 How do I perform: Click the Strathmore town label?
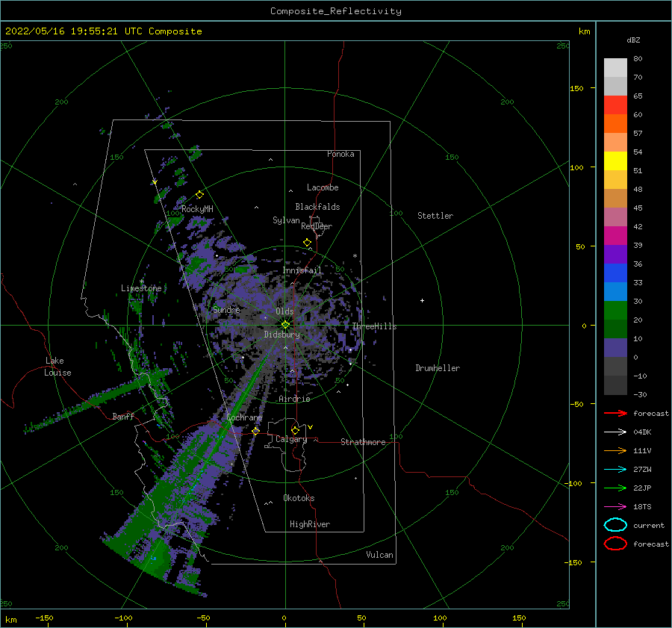pos(363,442)
